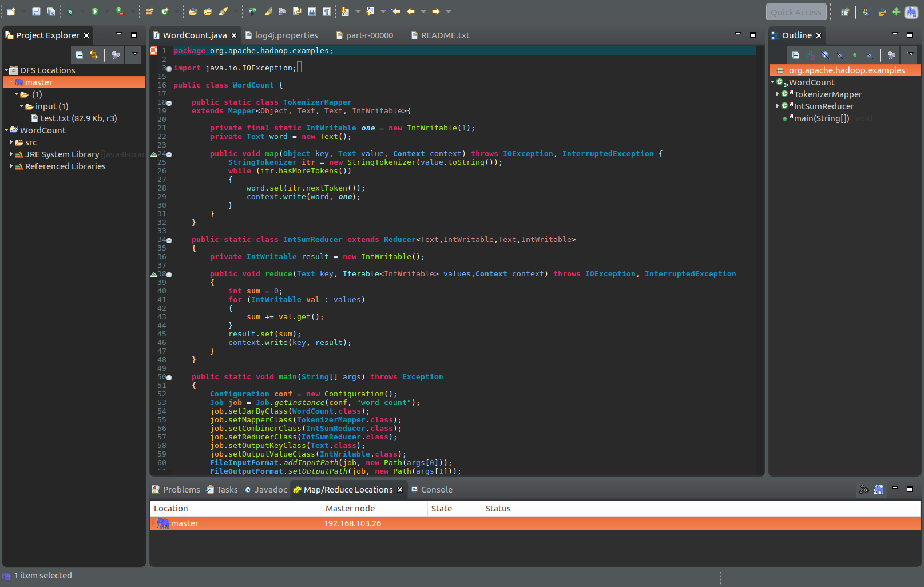This screenshot has width=924, height=587.
Task: Toggle Hide Static Members in Outline
Action: coord(840,55)
